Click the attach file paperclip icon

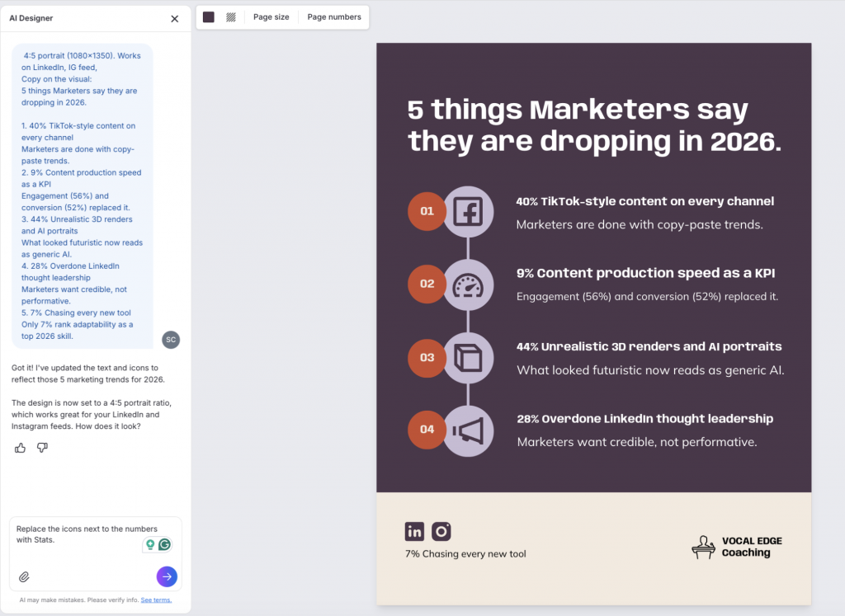pos(24,577)
